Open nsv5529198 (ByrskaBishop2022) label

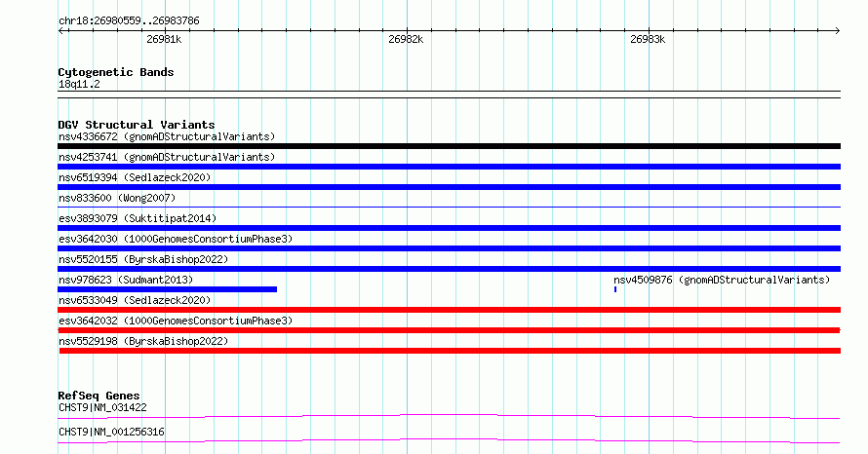coord(143,341)
